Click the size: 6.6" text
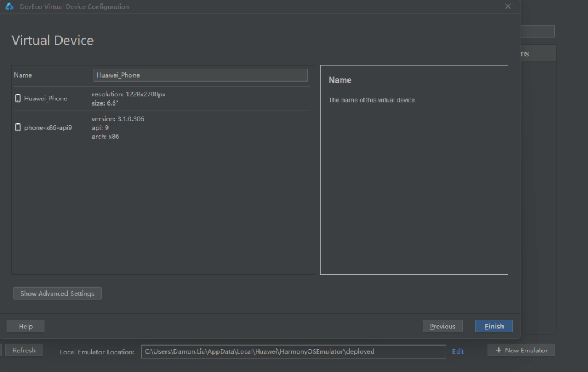588x372 pixels. (105, 103)
